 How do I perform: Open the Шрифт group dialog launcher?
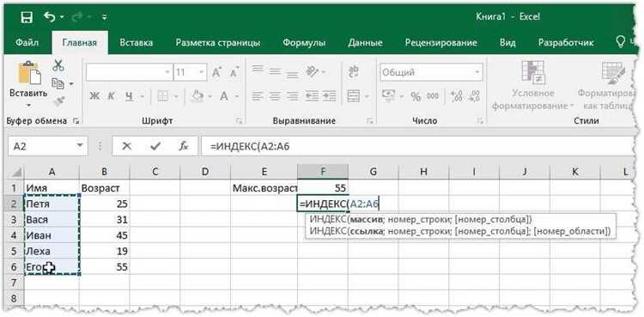click(239, 121)
